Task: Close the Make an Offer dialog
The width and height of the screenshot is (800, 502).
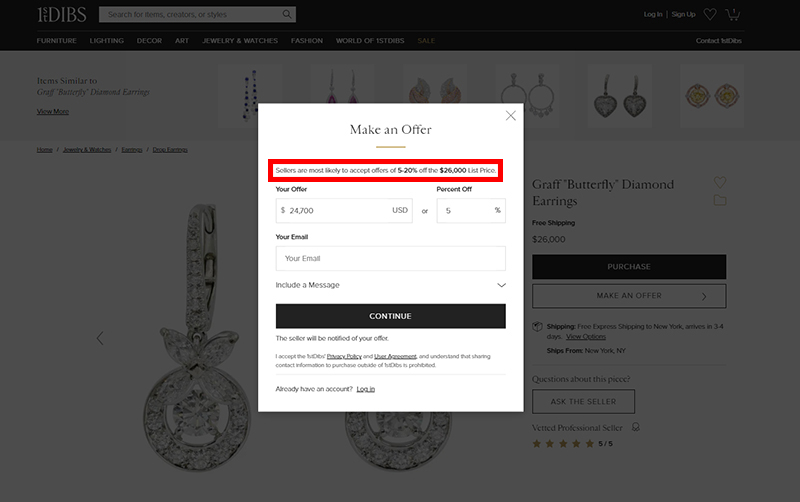Action: click(511, 116)
